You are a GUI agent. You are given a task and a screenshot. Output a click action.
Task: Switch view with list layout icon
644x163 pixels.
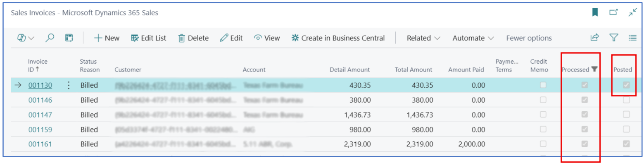(632, 38)
